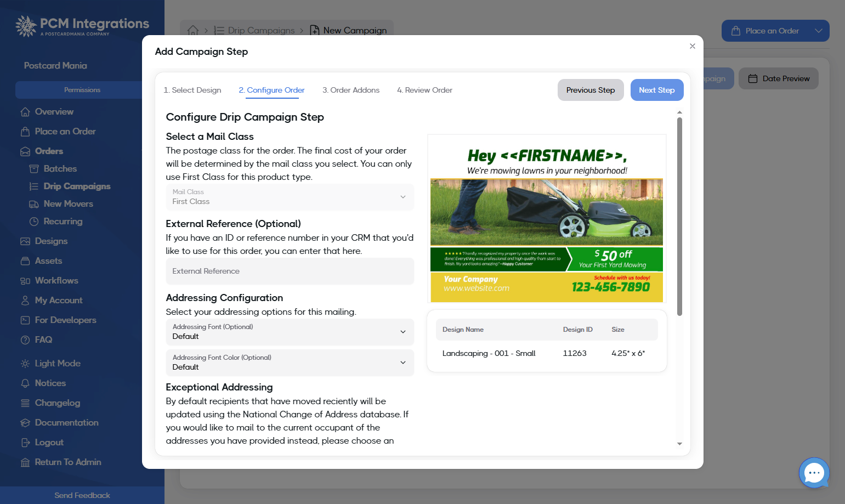
Task: Expand the Addressing Font dropdown
Action: point(290,332)
